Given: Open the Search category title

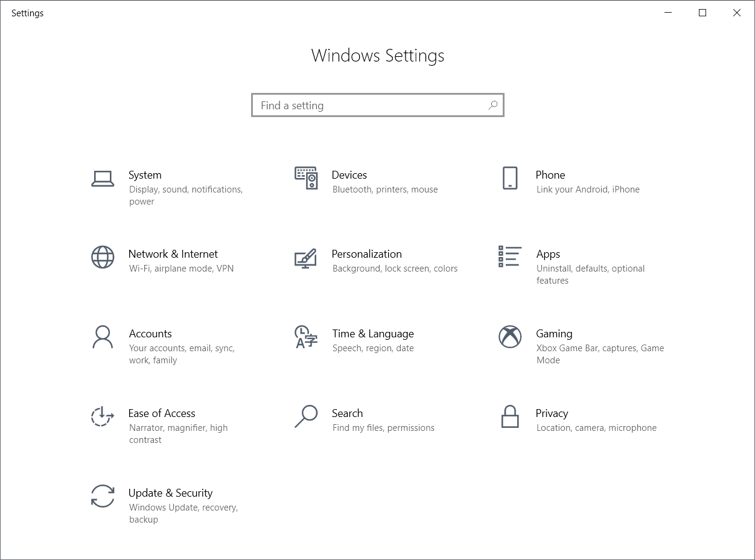Looking at the screenshot, I should [x=348, y=413].
